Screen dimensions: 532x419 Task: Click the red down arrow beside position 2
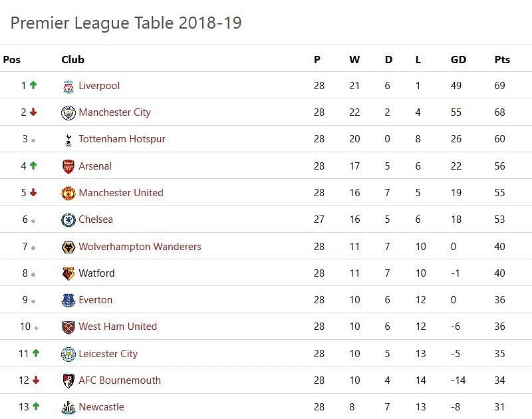(x=33, y=112)
